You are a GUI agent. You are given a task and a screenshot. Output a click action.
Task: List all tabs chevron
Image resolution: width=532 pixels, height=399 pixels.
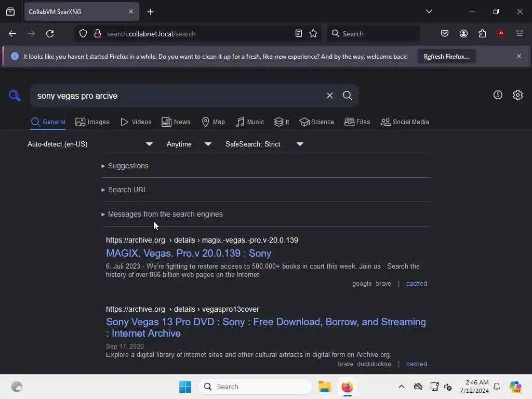tap(429, 11)
